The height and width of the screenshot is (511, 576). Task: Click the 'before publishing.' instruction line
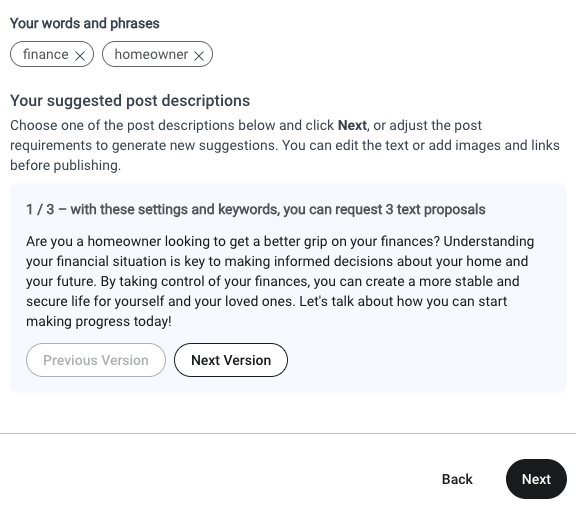pyautogui.click(x=65, y=165)
